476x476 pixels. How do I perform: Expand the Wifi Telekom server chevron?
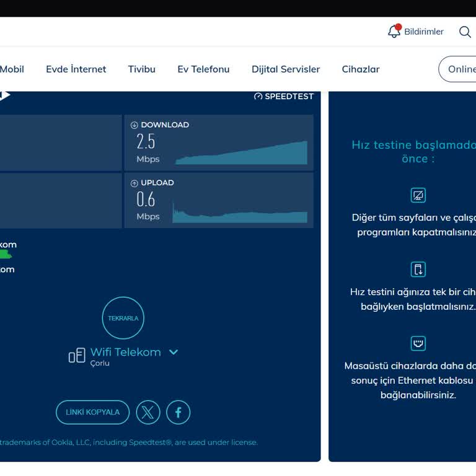pos(174,352)
